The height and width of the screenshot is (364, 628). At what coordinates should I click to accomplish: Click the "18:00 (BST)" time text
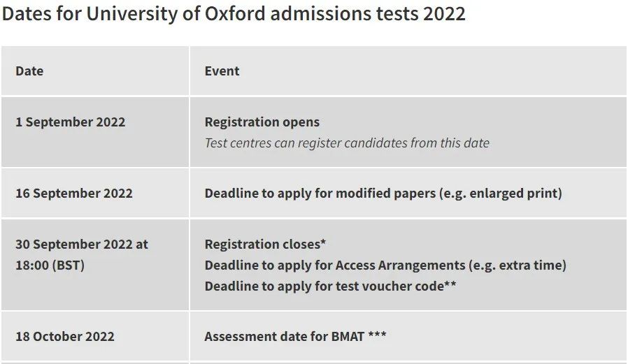tap(50, 265)
